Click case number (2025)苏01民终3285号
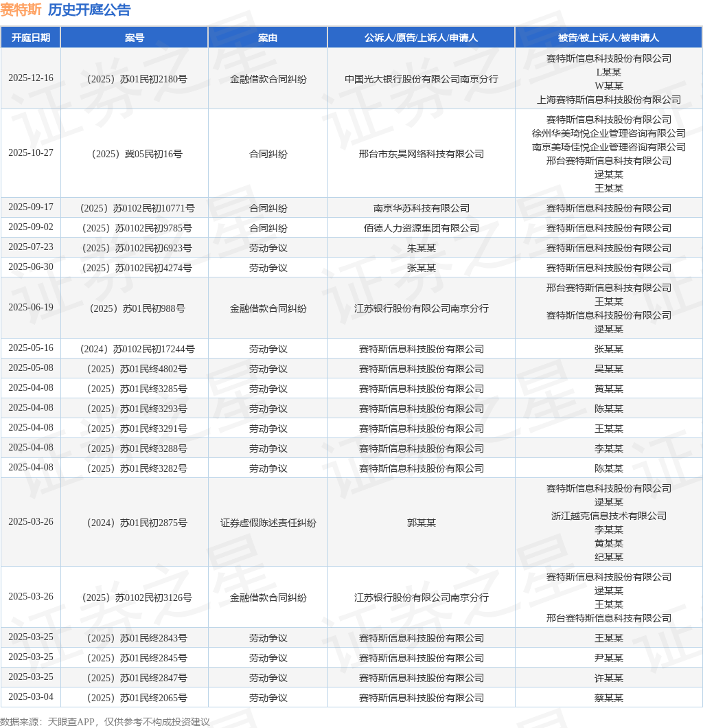 [x=137, y=389]
